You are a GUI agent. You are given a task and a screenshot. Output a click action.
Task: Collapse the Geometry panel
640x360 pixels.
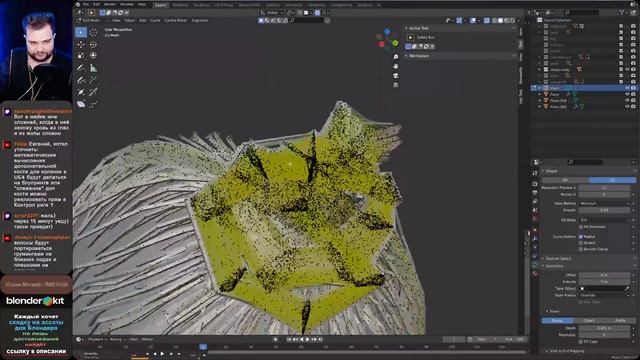click(555, 266)
